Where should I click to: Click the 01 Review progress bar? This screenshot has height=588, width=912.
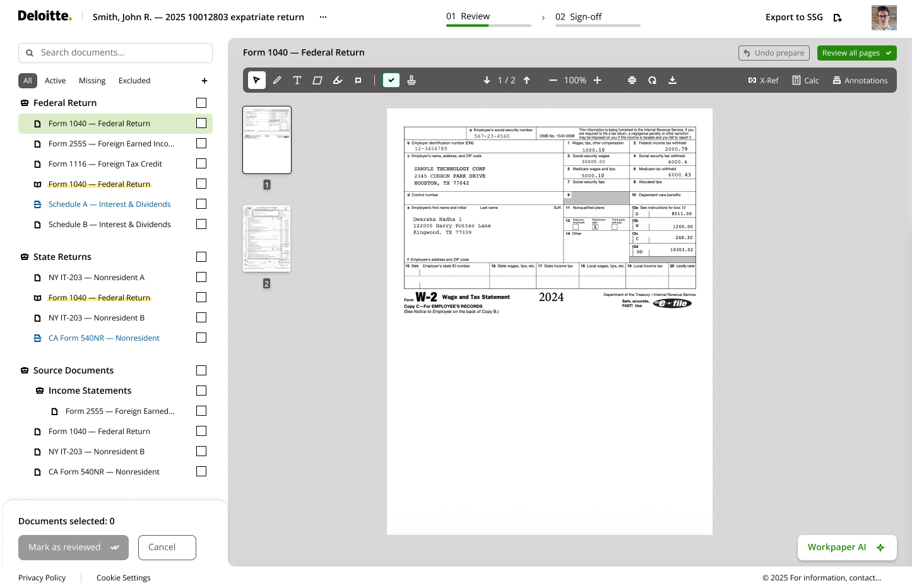coord(489,25)
